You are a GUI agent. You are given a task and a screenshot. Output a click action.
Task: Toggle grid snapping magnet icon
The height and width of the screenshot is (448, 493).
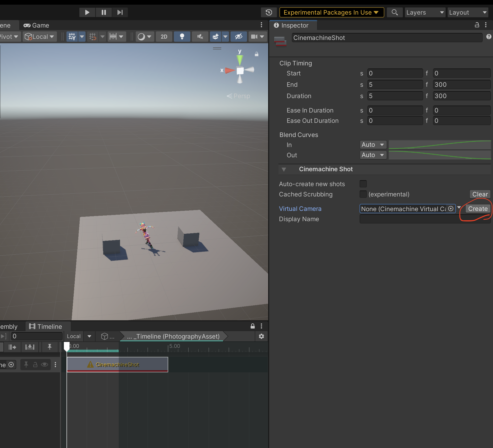pyautogui.click(x=93, y=37)
